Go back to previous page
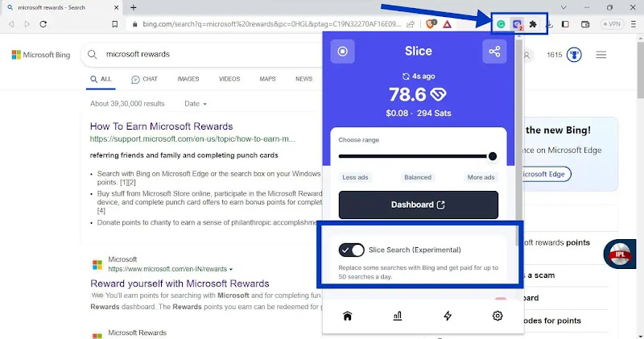 [x=11, y=24]
